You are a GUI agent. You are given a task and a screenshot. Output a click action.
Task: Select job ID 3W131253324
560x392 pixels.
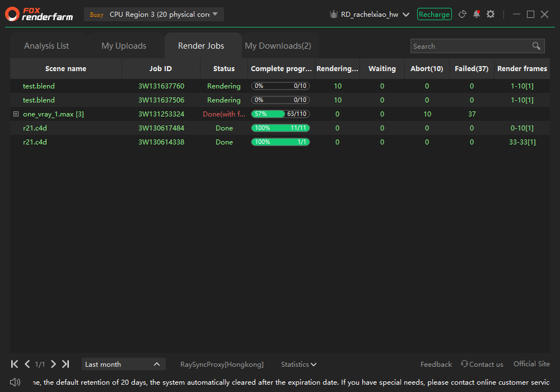pyautogui.click(x=161, y=114)
